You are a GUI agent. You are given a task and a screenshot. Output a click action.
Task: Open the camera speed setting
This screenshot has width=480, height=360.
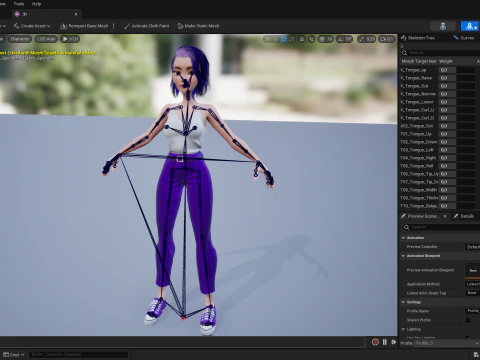click(386, 39)
